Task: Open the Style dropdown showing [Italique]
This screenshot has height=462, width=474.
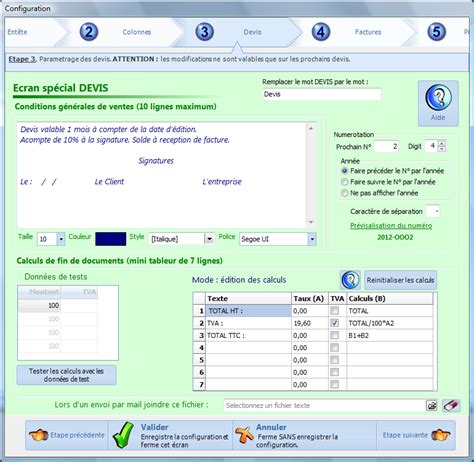Action: click(x=209, y=239)
